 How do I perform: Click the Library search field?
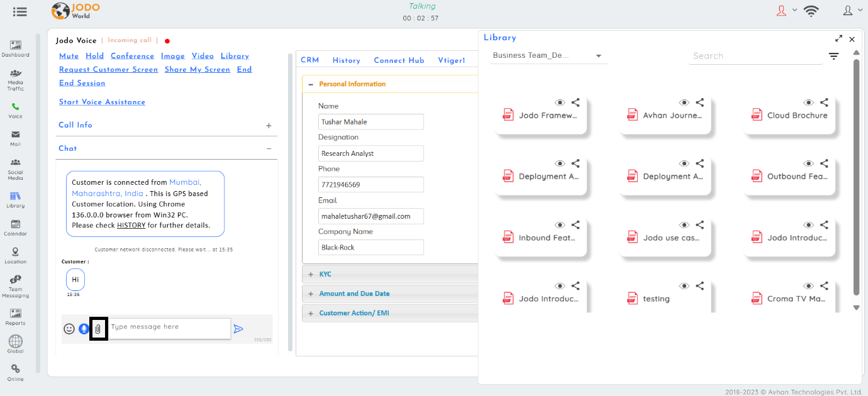click(x=755, y=56)
